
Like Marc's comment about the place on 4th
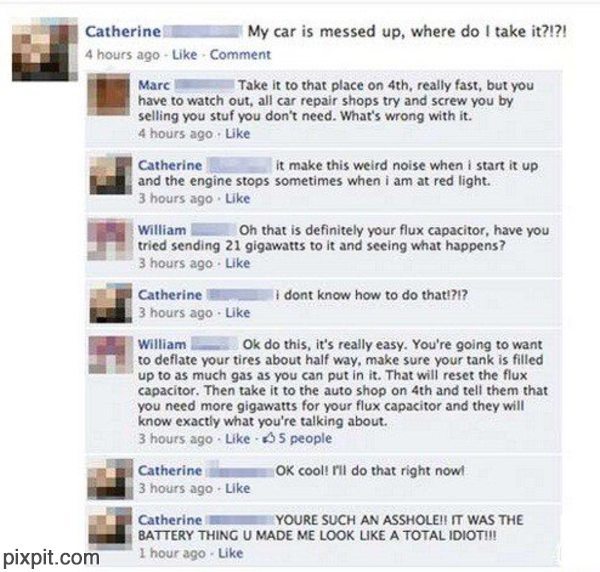tap(237, 134)
